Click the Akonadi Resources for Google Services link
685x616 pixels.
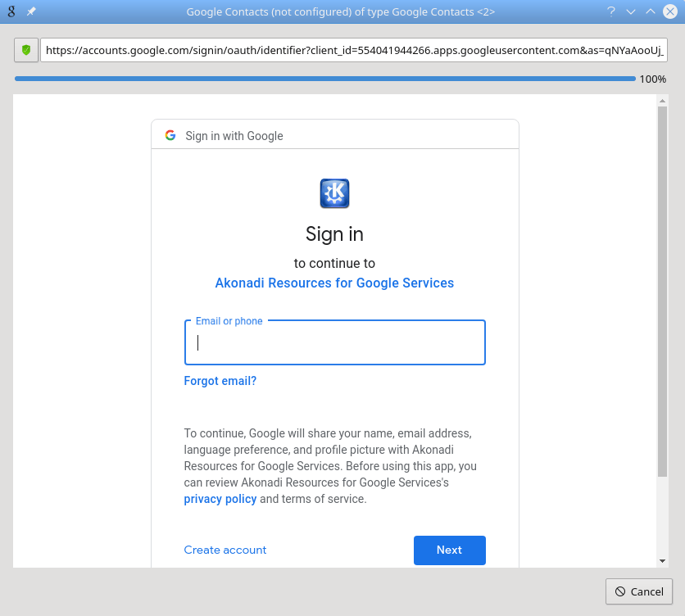[x=334, y=283]
